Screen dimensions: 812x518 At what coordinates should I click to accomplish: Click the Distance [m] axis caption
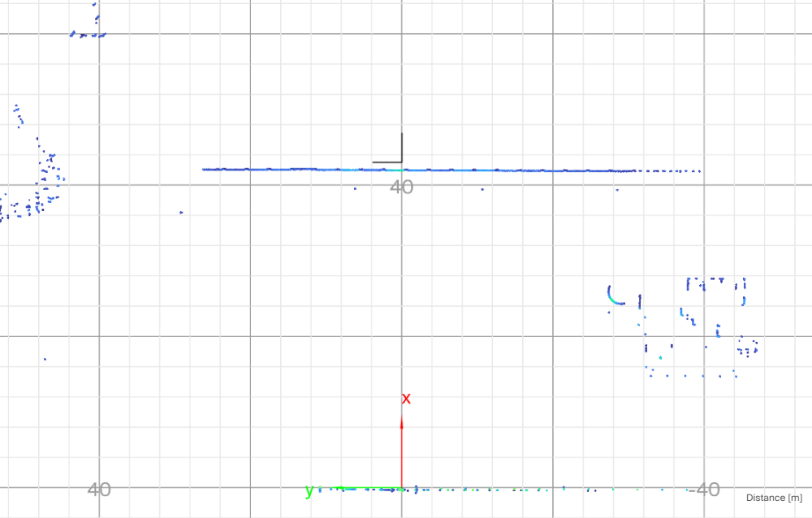click(x=774, y=498)
